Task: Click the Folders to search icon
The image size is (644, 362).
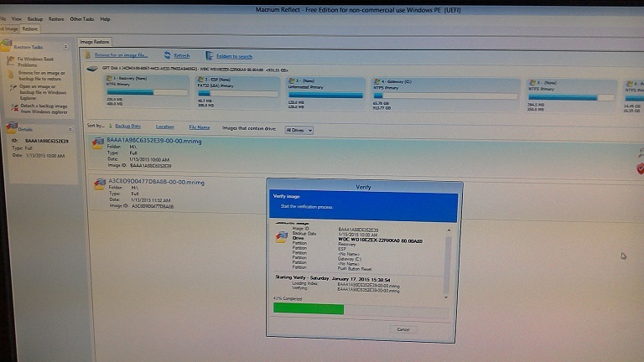Action: tap(209, 55)
